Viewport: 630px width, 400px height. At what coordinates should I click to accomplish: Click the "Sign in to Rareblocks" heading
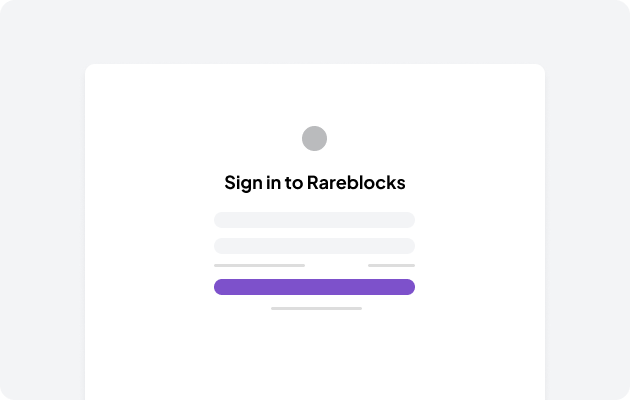point(314,183)
